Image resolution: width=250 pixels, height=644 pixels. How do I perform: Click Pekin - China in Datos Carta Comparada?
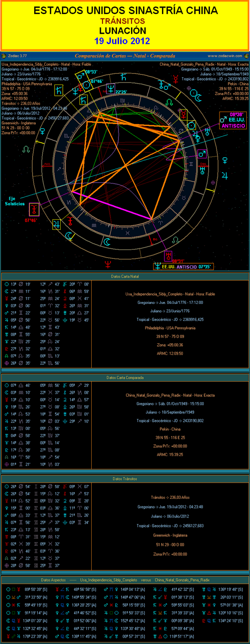170,429
